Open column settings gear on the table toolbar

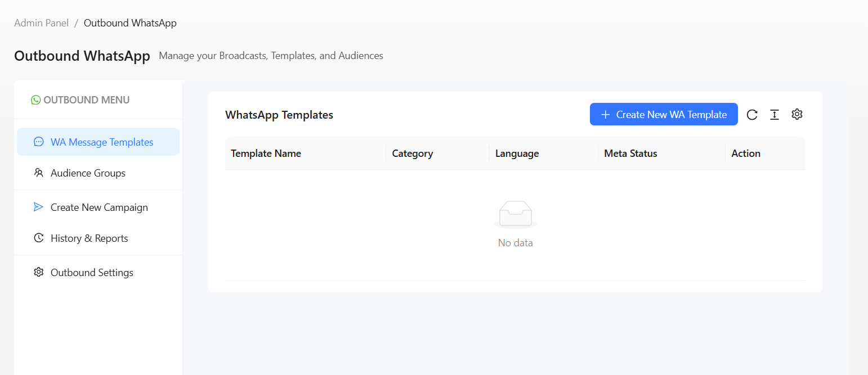tap(797, 114)
